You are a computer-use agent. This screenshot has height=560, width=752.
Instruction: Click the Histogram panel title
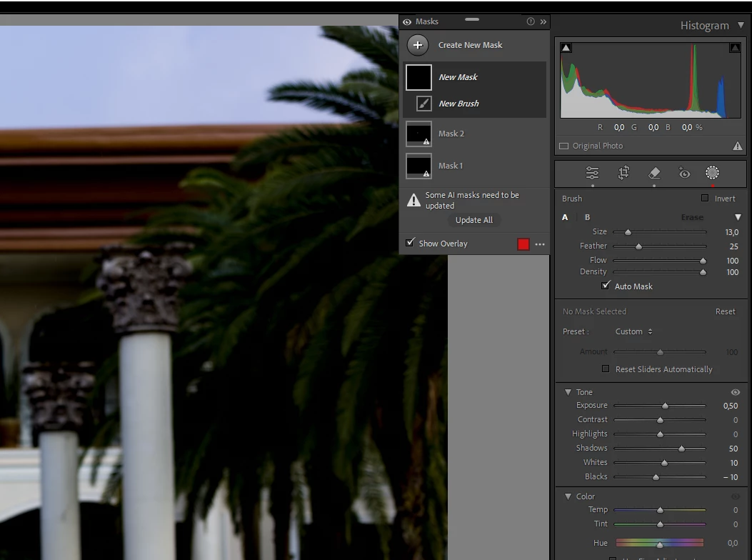[705, 26]
